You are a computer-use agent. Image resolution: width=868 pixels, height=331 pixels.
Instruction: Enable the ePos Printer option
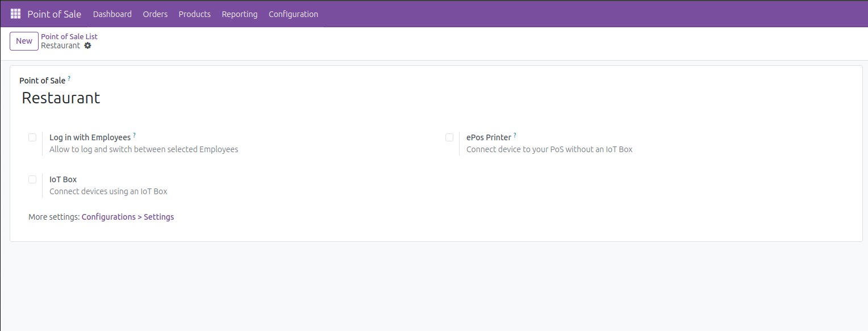(x=449, y=137)
